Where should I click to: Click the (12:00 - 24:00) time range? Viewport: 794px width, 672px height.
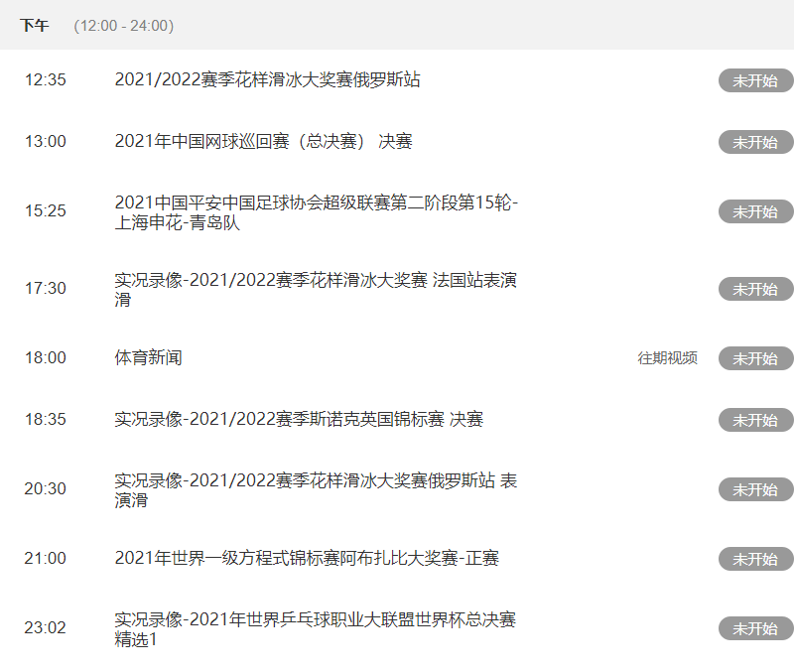point(123,26)
